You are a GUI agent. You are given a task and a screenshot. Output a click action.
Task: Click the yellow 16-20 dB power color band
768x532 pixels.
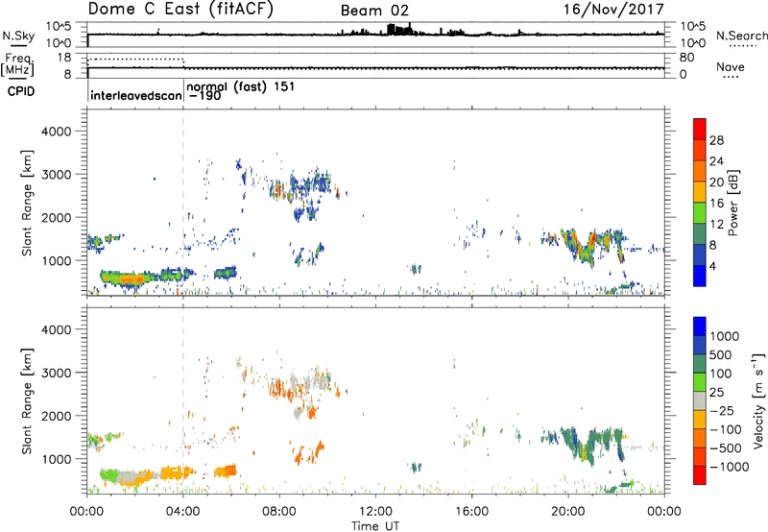pos(700,192)
